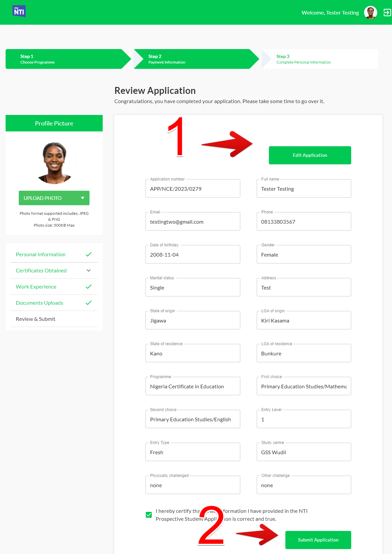This screenshot has width=392, height=554.
Task: Go to Step 2 Payment Information
Action: click(194, 59)
